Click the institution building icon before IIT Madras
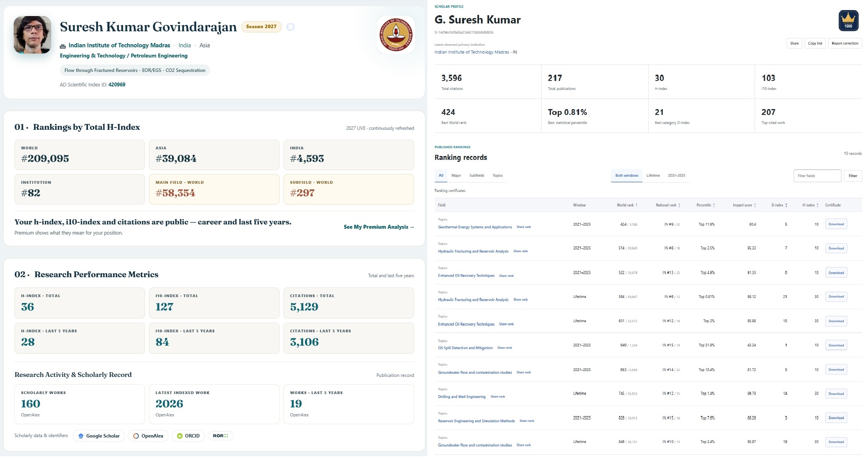 click(x=63, y=46)
